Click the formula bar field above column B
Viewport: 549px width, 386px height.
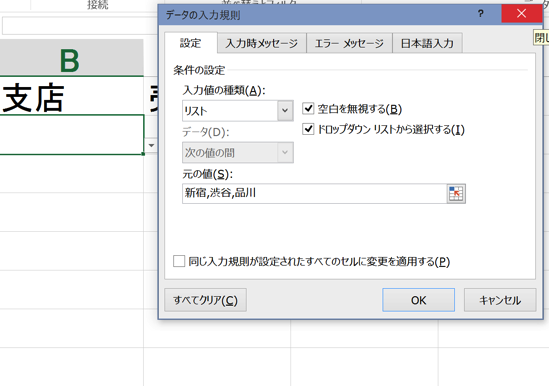80,26
